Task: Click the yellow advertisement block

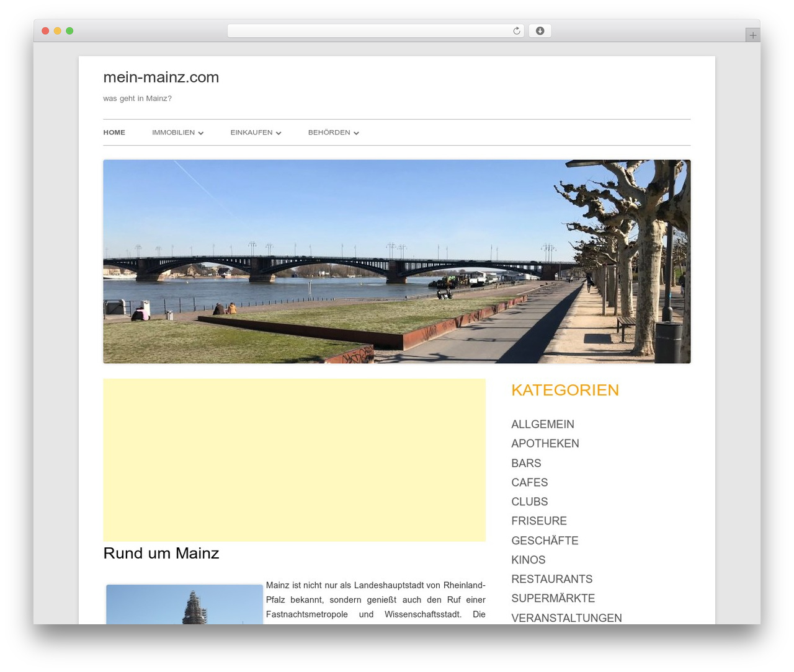Action: pyautogui.click(x=295, y=460)
